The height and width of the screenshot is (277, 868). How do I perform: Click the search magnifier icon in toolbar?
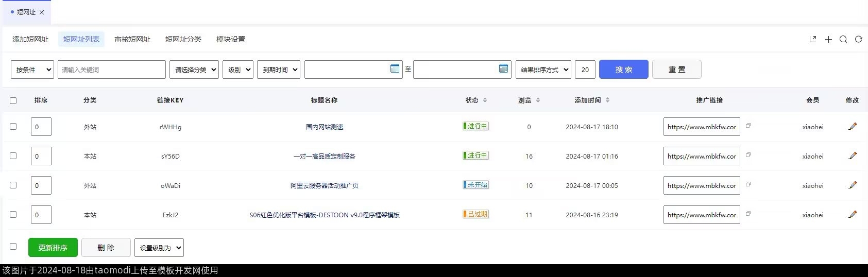(x=843, y=39)
